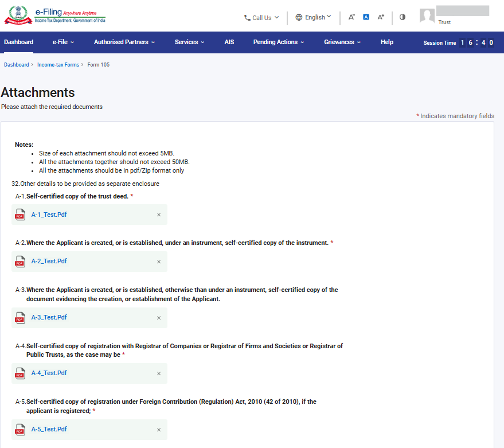Increase font size with the A+ icon

coord(381,17)
